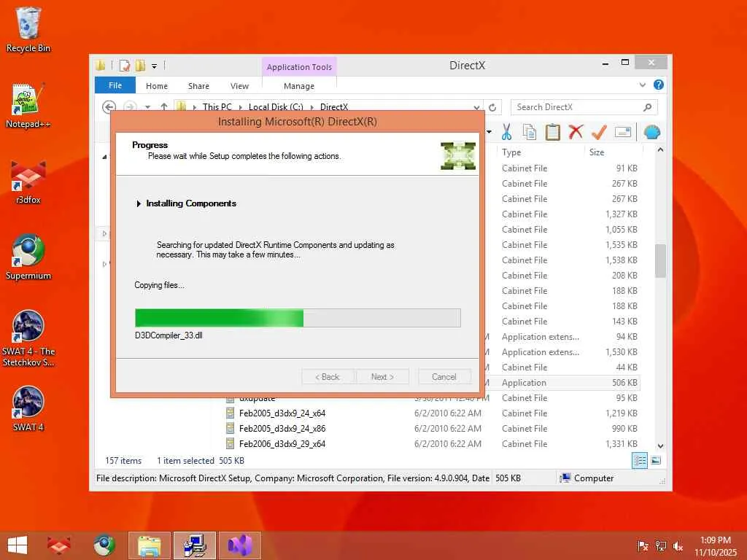Click the Properties icon in quick access toolbar
Image resolution: width=747 pixels, height=560 pixels.
(124, 65)
